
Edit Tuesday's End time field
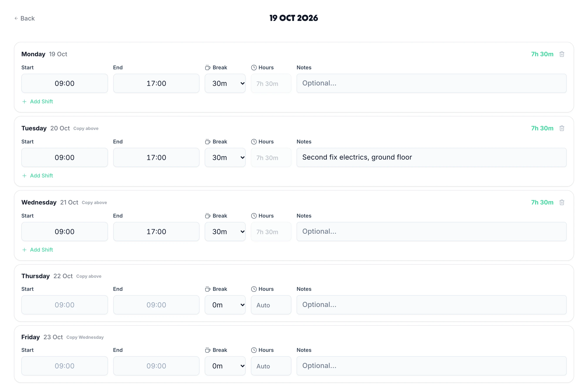(156, 158)
